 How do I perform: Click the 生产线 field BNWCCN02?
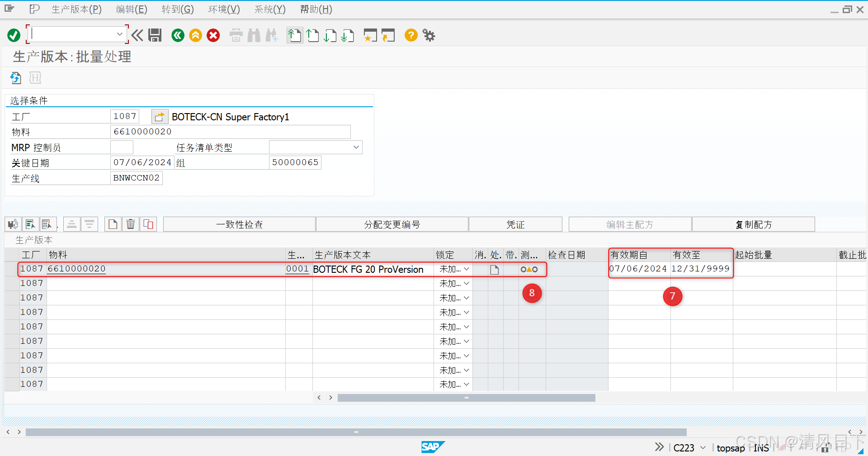(x=136, y=178)
